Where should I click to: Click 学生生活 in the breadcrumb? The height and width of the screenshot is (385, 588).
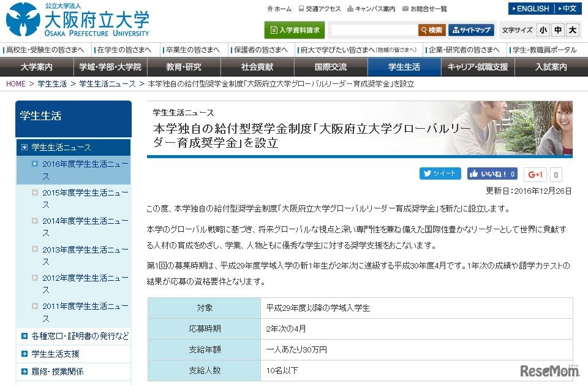(x=52, y=83)
